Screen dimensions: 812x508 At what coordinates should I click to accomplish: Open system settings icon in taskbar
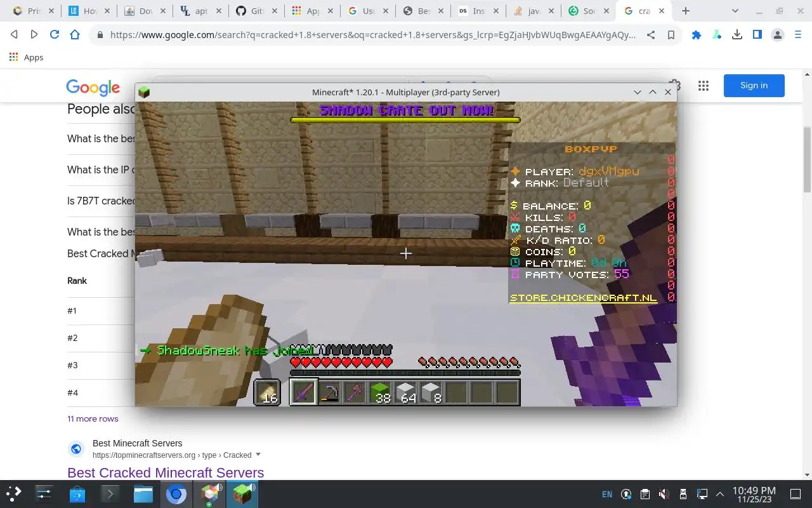[x=44, y=493]
